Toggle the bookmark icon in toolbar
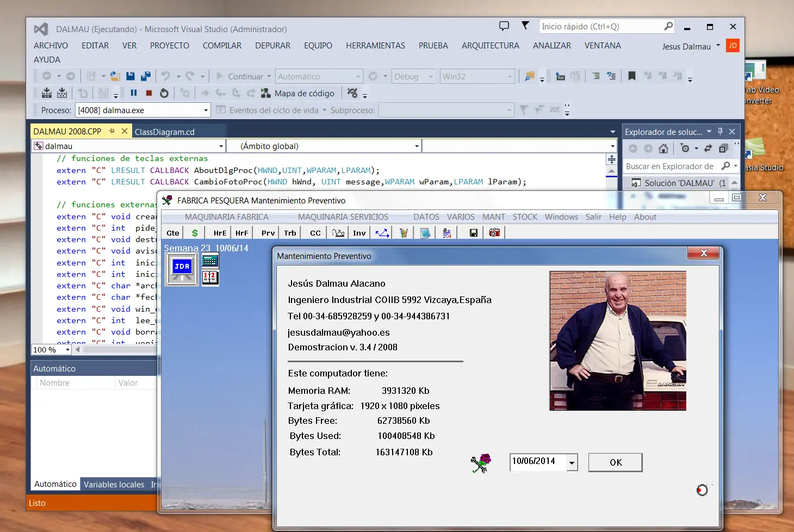The image size is (794, 532). 632,76
